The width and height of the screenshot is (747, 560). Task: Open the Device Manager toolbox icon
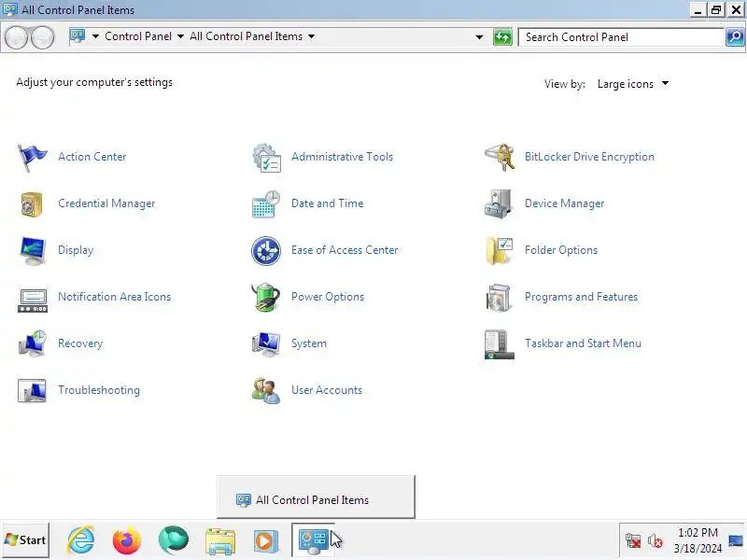(499, 203)
